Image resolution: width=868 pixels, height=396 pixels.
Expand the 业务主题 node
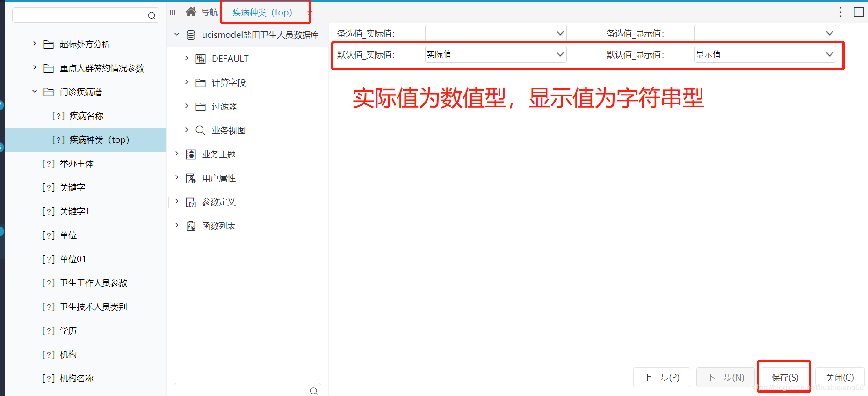coord(177,154)
